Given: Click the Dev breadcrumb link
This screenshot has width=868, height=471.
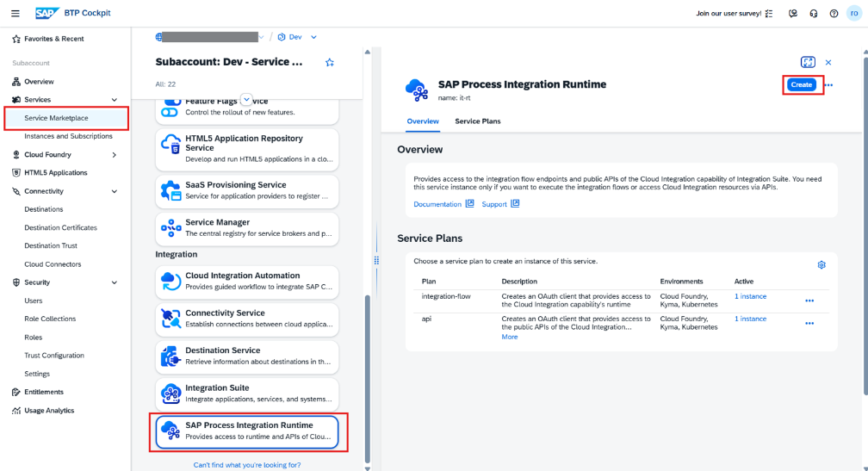Looking at the screenshot, I should pos(295,37).
